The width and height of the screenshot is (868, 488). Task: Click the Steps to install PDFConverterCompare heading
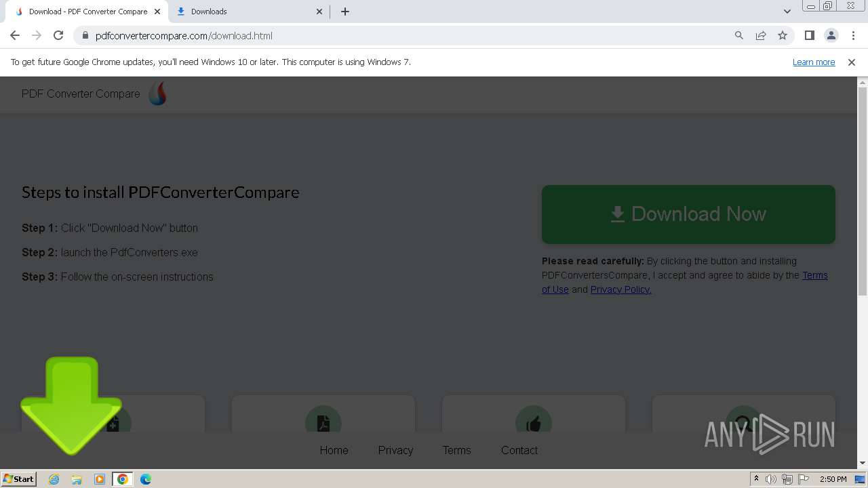click(x=161, y=192)
